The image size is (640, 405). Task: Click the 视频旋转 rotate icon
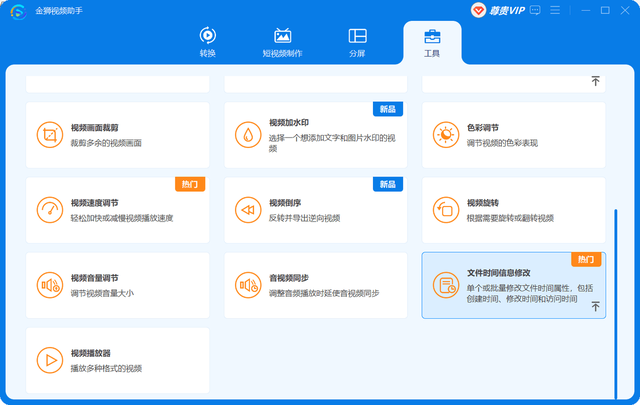click(x=446, y=210)
